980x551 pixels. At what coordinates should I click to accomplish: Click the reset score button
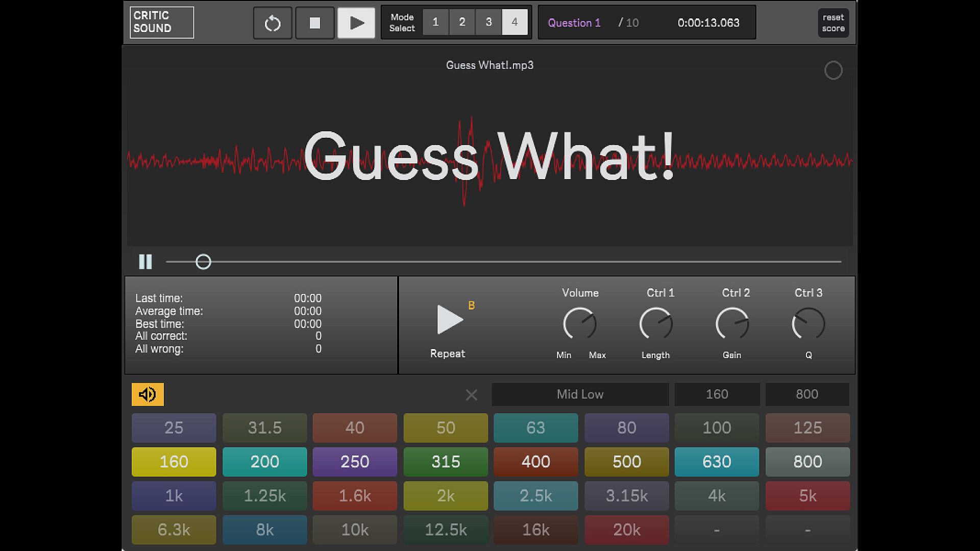click(x=833, y=23)
